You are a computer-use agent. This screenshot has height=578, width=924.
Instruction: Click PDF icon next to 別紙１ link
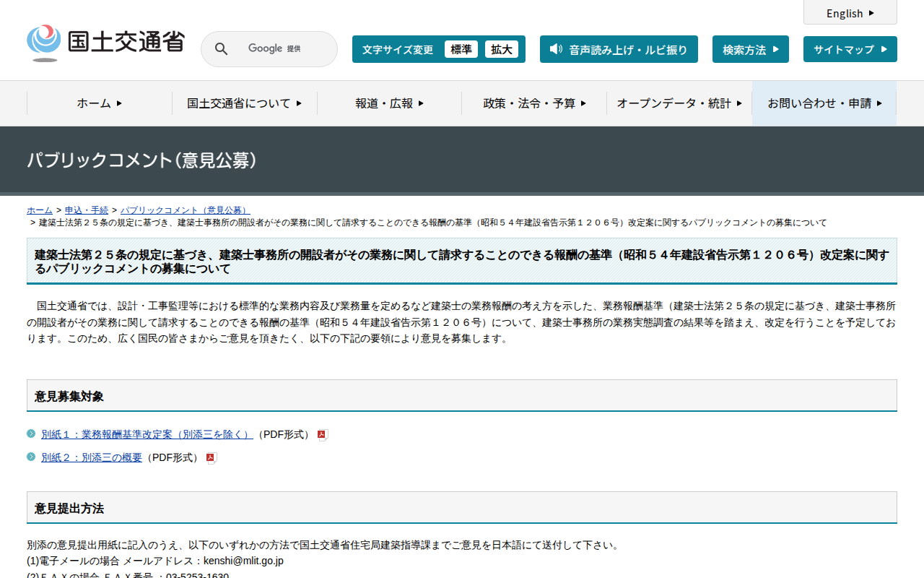click(323, 435)
